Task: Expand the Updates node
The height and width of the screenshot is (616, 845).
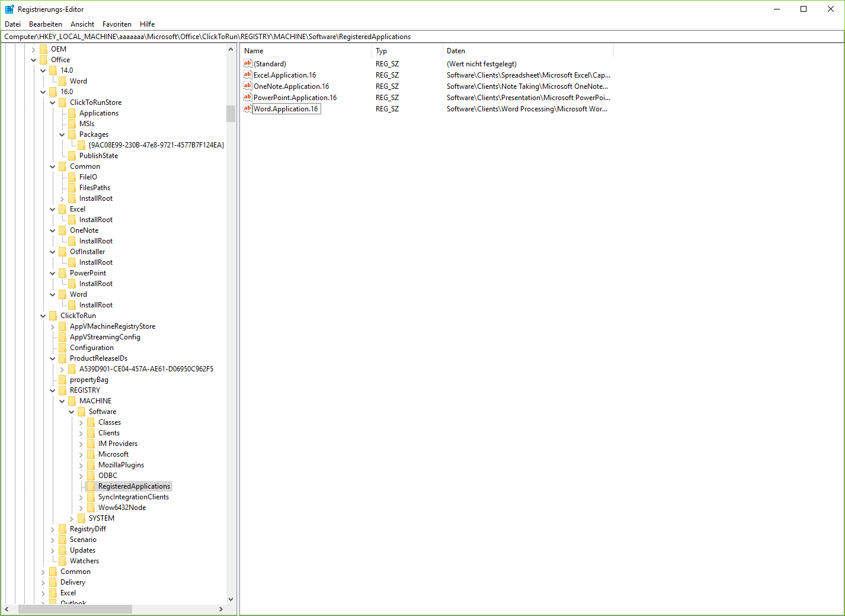Action: [x=53, y=550]
